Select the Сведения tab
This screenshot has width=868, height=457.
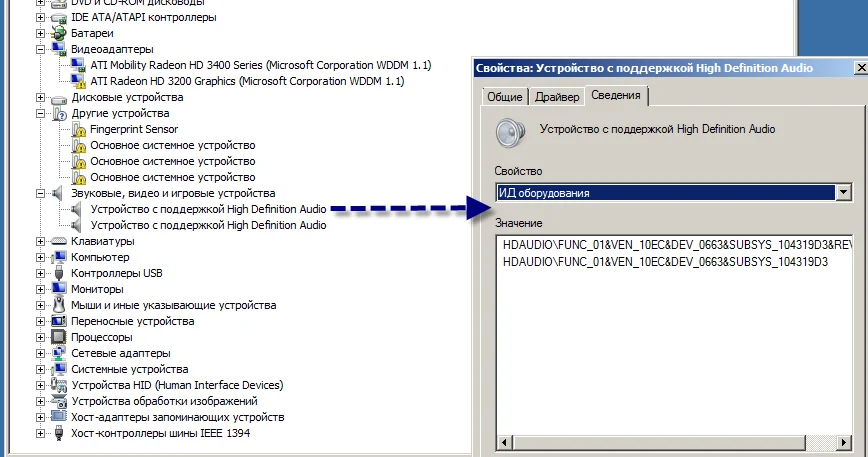click(x=616, y=95)
